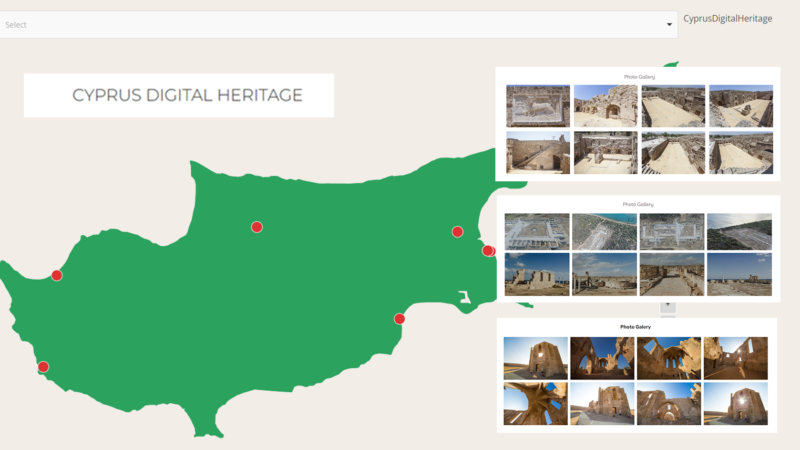
Task: Open the last thumbnail in top gallery's first row
Action: click(x=740, y=106)
